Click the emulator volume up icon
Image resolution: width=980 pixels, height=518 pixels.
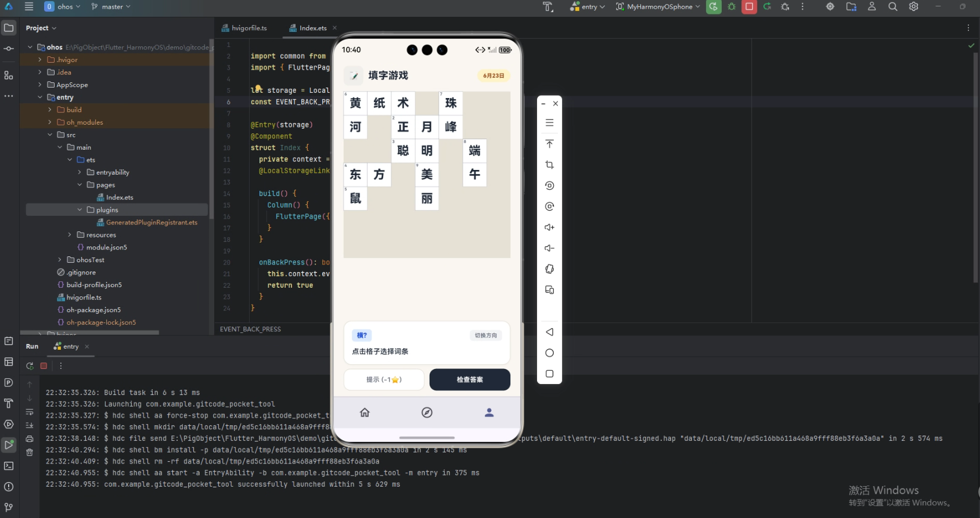tap(550, 227)
